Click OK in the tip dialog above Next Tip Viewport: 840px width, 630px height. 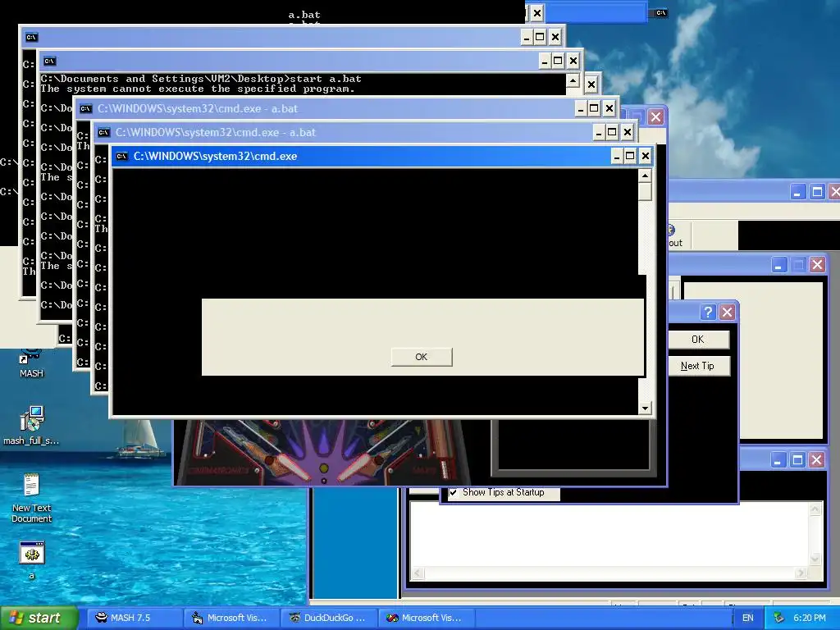[x=697, y=339]
